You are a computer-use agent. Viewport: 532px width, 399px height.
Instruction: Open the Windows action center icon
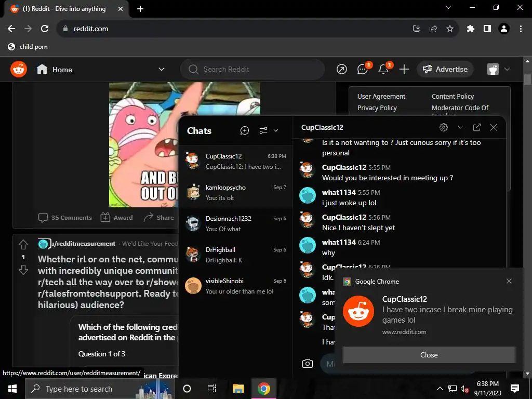pyautogui.click(x=515, y=389)
